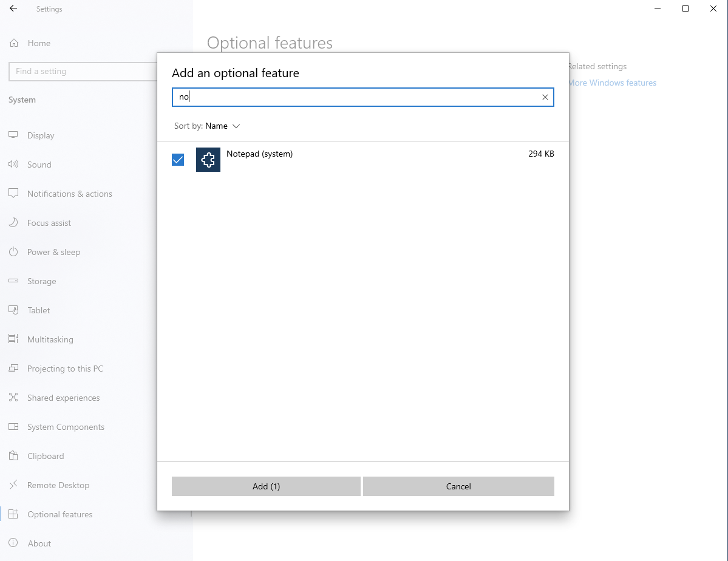Viewport: 728px width, 561px height.
Task: Open the Sort by Name dropdown
Action: coord(207,126)
